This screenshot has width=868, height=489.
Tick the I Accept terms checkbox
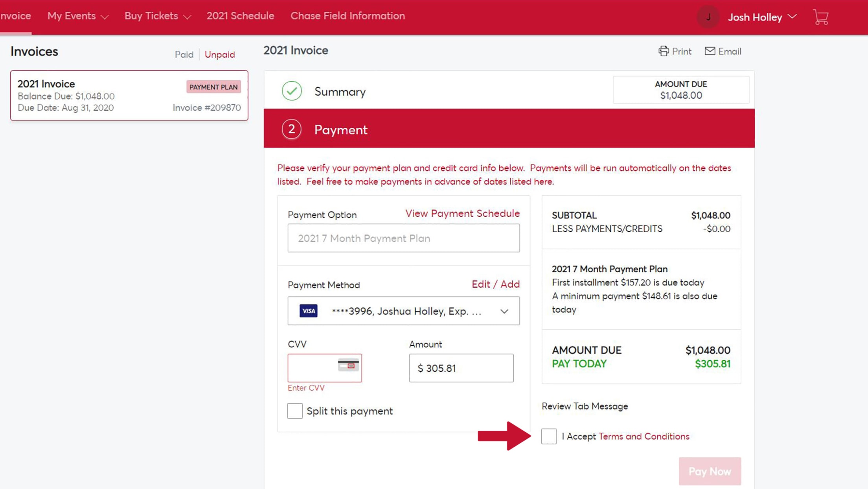pyautogui.click(x=549, y=436)
